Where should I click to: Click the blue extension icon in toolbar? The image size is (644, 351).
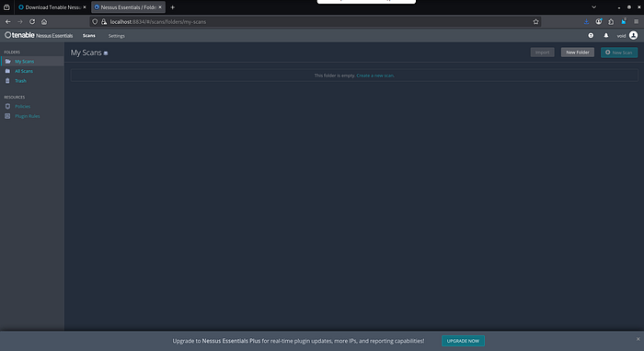tap(624, 21)
